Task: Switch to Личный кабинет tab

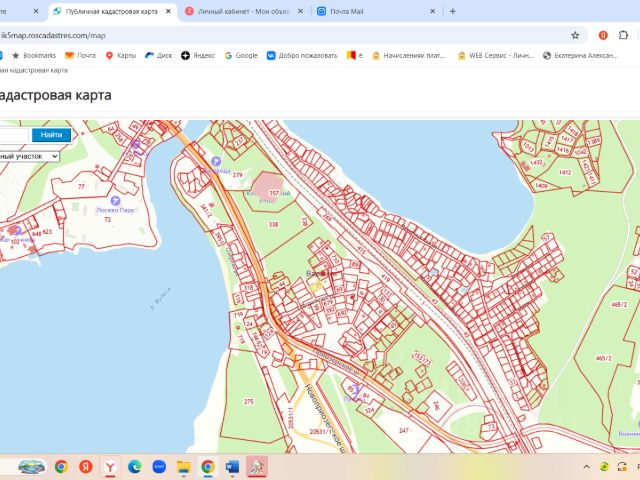Action: pyautogui.click(x=239, y=11)
